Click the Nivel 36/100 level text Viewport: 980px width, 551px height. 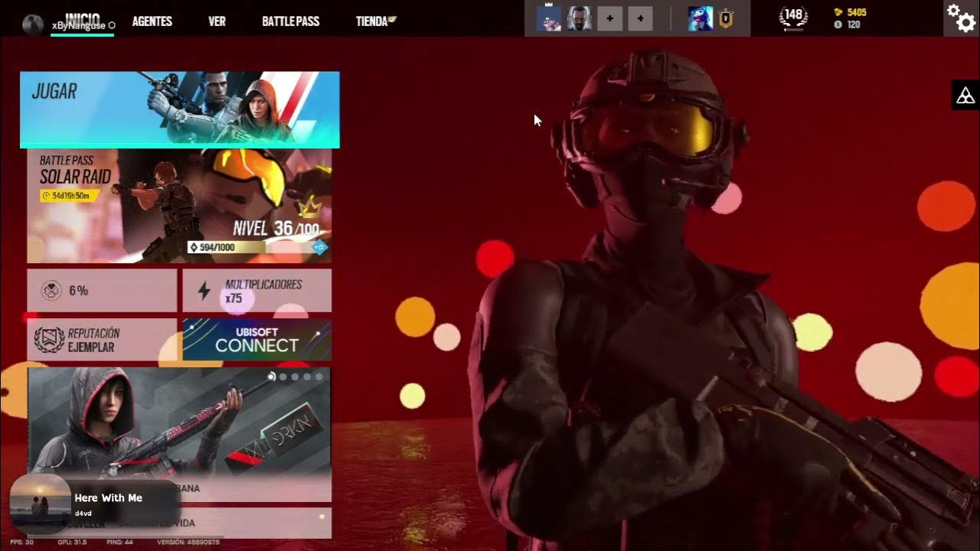tap(276, 228)
